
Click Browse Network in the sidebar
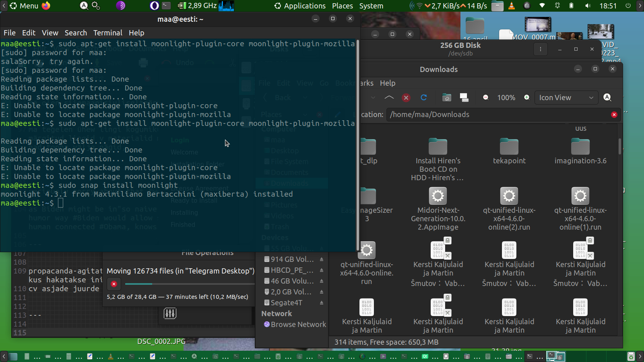[298, 325]
